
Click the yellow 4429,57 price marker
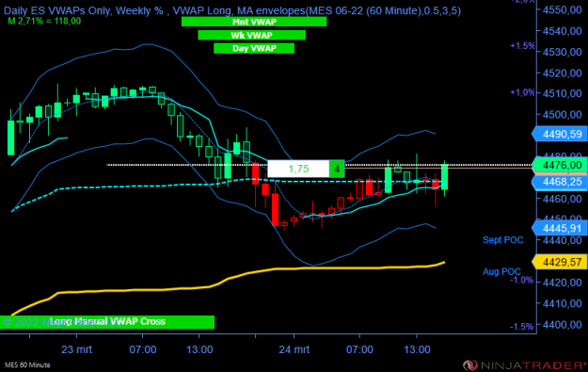click(560, 262)
